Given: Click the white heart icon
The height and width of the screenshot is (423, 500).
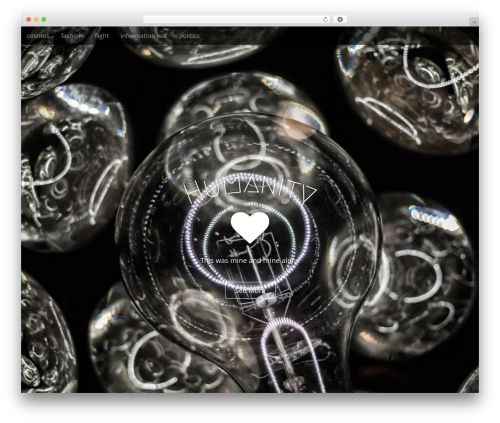Looking at the screenshot, I should pos(250,227).
